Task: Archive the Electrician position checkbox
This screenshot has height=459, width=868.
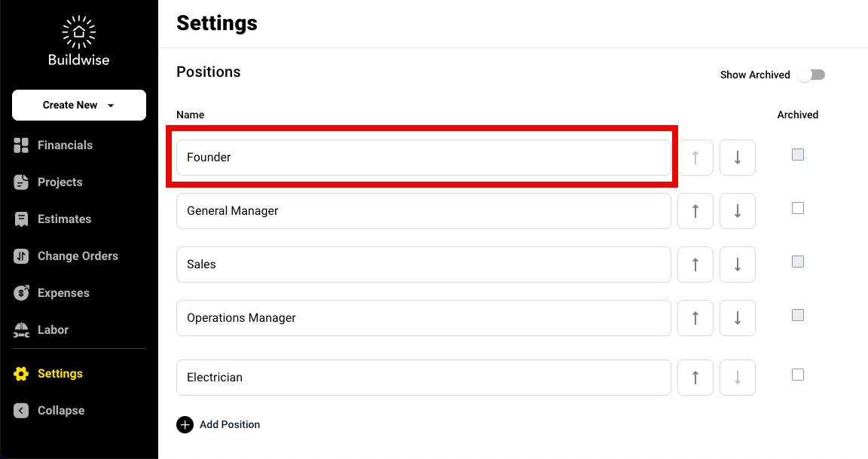Action: point(798,375)
